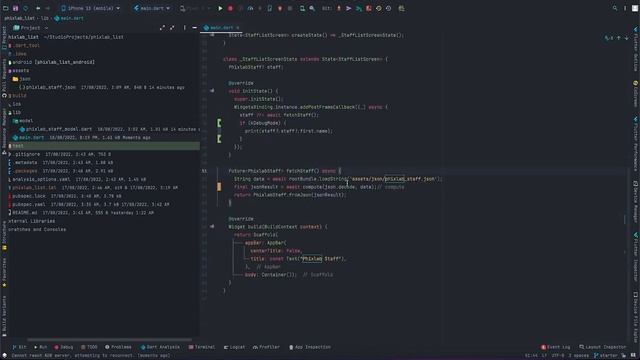Select phixlab_staff_model.dart in the project tree
The height and width of the screenshot is (360, 640).
[59, 129]
